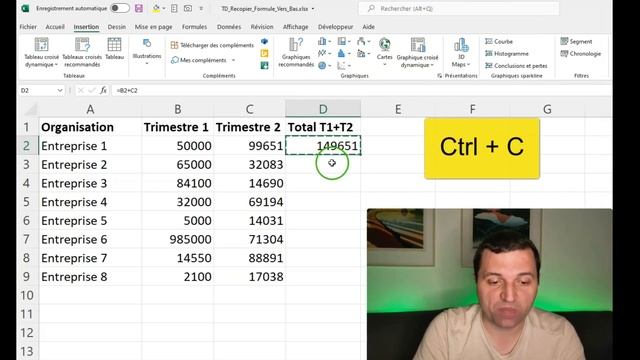Switch to the Accueil tab
The width and height of the screenshot is (640, 360).
coord(55,27)
